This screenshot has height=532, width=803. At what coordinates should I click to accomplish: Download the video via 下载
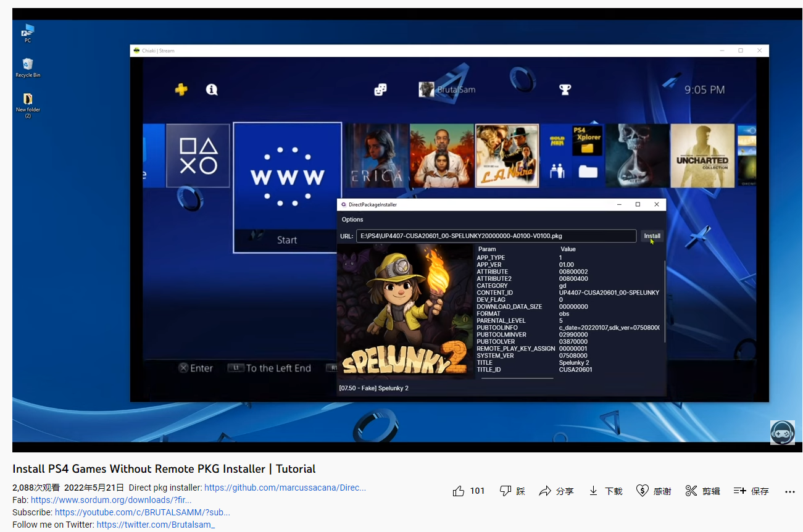[605, 491]
